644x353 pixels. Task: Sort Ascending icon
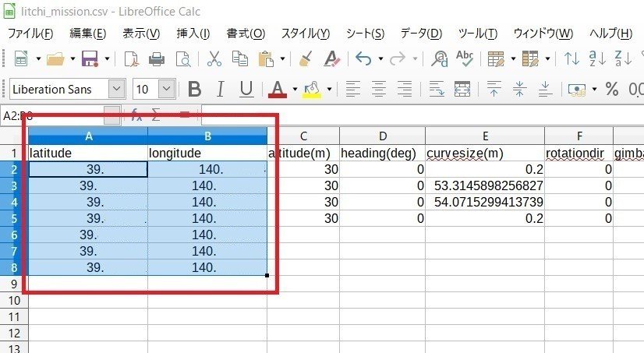[x=597, y=58]
